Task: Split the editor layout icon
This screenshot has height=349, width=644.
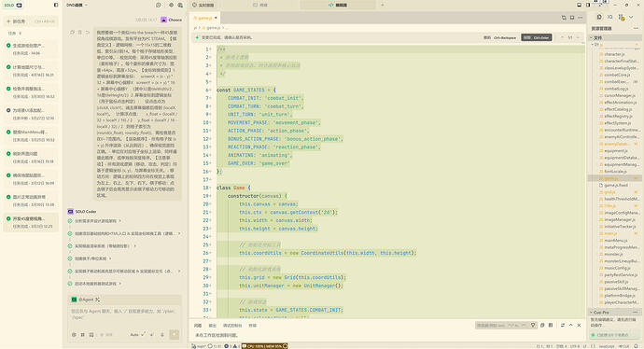Action: tap(572, 18)
